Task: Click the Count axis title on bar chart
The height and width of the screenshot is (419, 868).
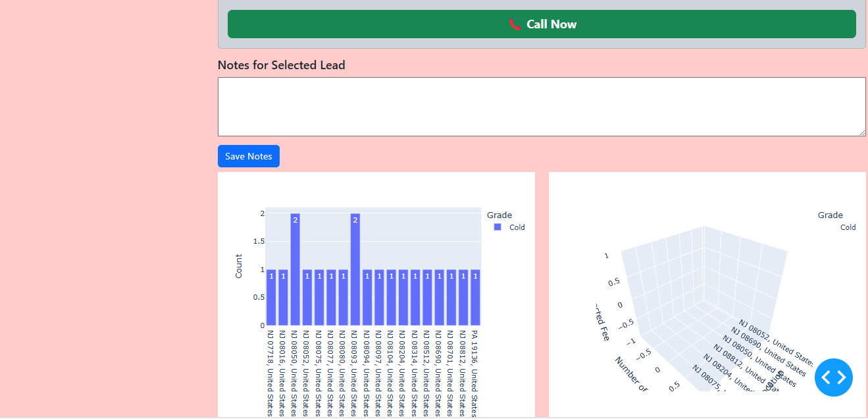Action: 239,266
